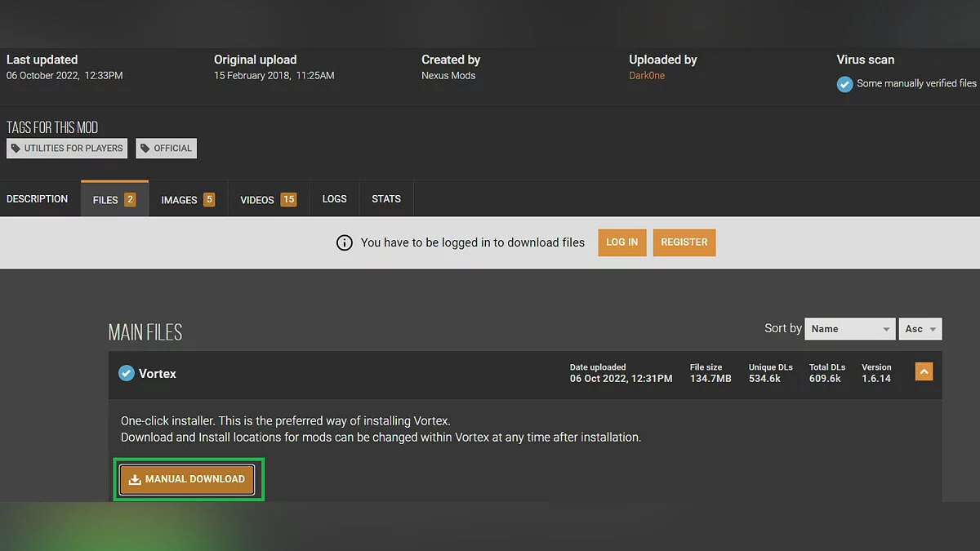Open the Logs tab
This screenshot has width=980, height=551.
(x=334, y=199)
